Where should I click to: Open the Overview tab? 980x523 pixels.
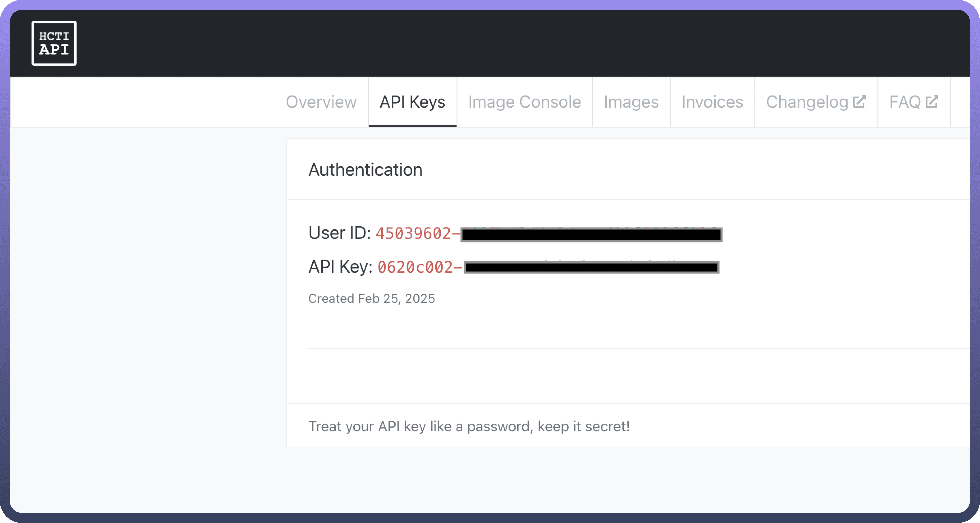[321, 102]
